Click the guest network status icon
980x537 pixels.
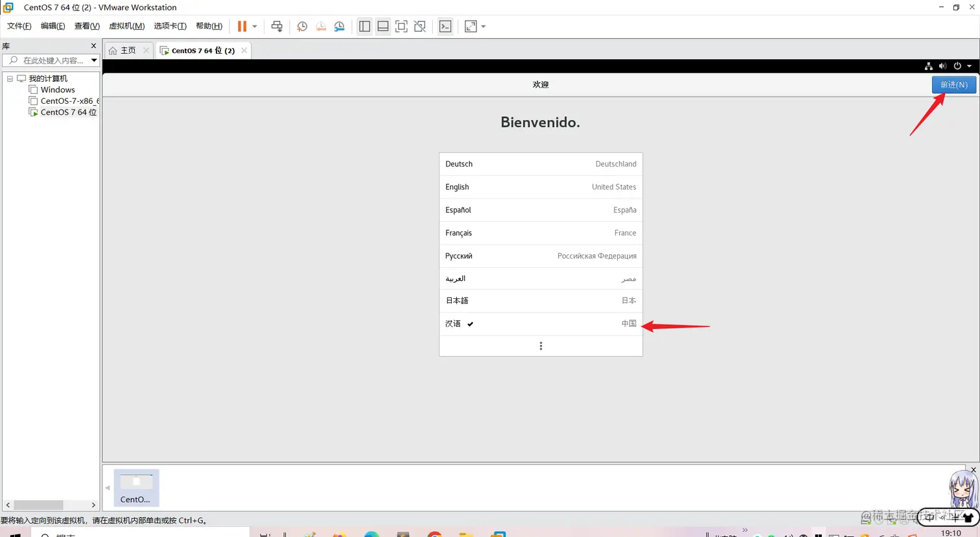(929, 66)
